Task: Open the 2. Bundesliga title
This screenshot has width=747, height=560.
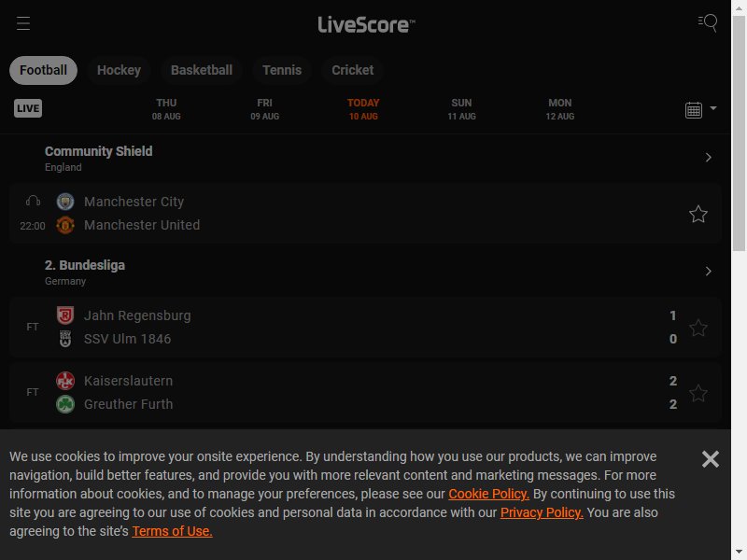Action: (85, 265)
